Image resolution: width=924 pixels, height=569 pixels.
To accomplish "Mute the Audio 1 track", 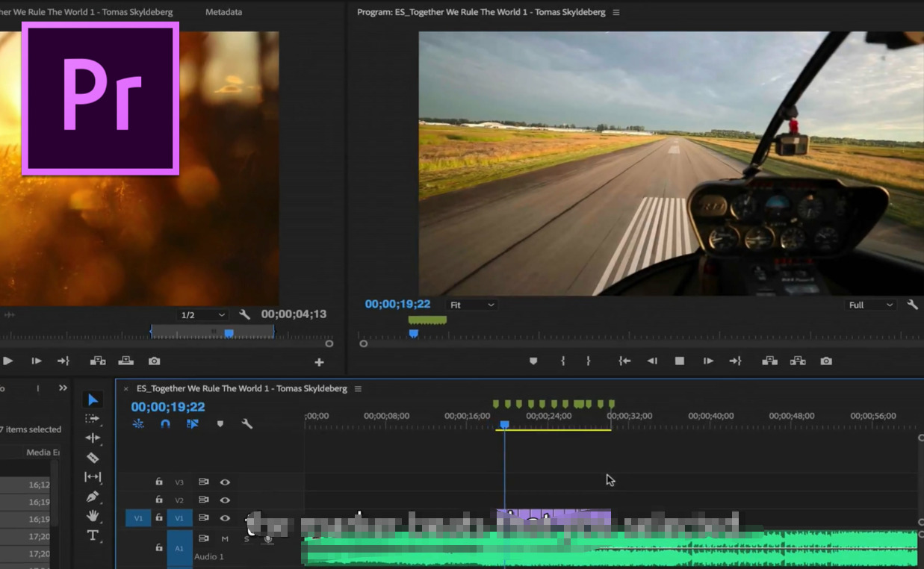I will coord(225,538).
